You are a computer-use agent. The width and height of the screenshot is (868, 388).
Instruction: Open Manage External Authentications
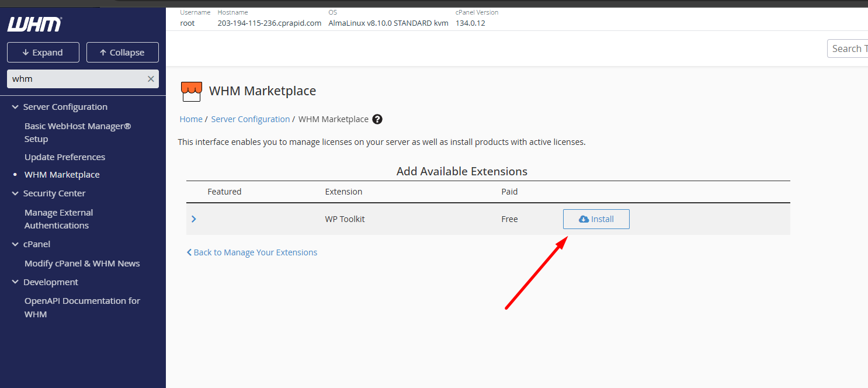click(x=58, y=219)
